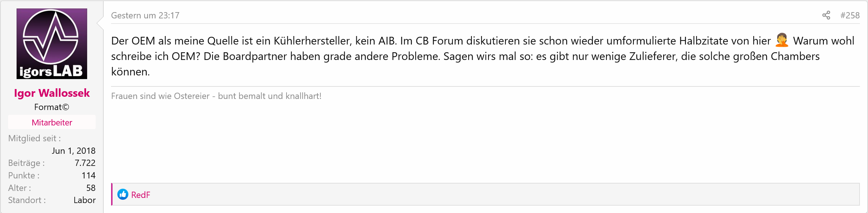Click the 'Jun 1, 2018' join date

click(x=74, y=151)
